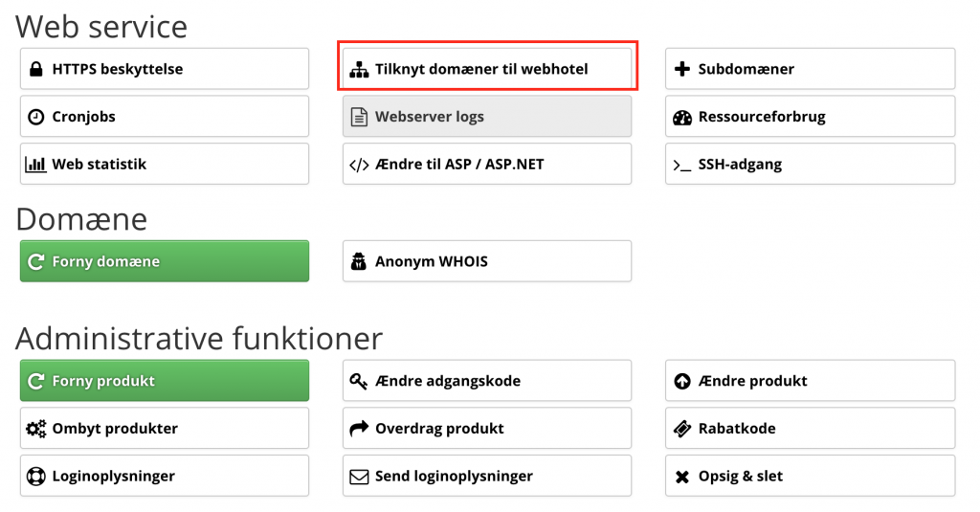Click the envelope icon on Send loginoplysninger
The height and width of the screenshot is (512, 980).
359,477
